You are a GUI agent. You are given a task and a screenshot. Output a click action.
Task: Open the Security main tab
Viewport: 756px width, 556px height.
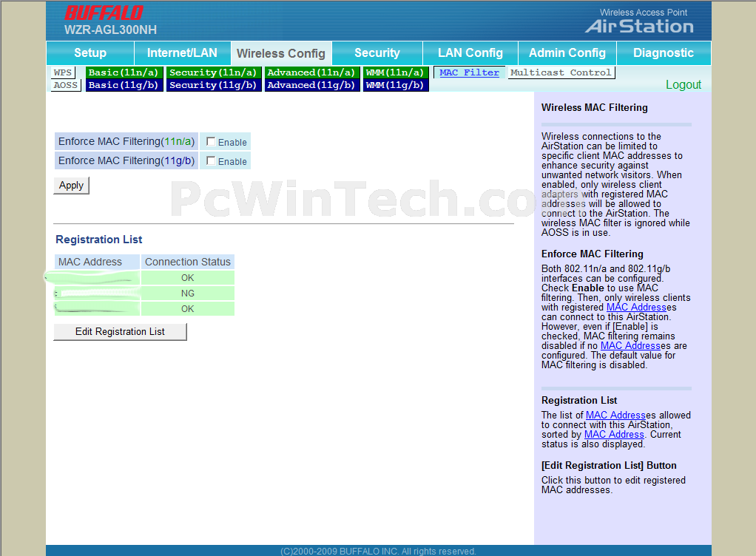[x=377, y=53]
